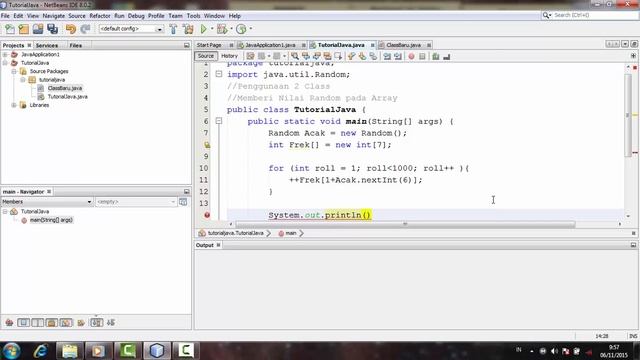Click the Source view button
Viewport: 640px width, 360px height.
pyautogui.click(x=206, y=56)
